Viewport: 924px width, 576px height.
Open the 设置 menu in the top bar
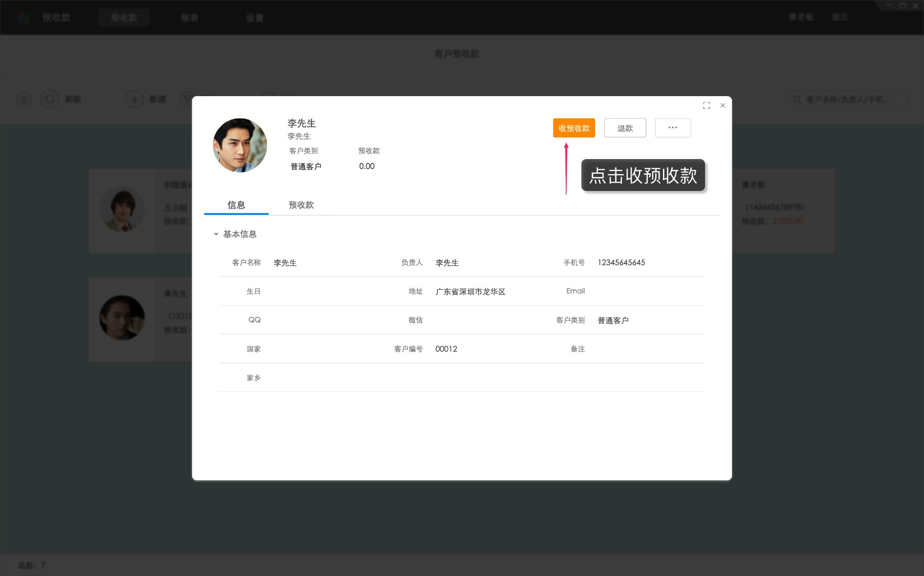[x=255, y=17]
